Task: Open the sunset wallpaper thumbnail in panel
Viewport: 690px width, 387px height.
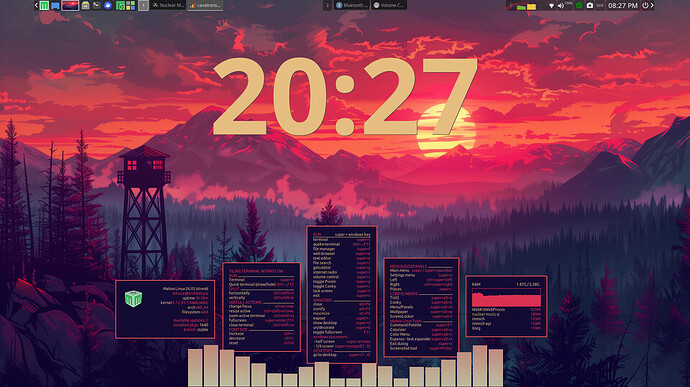Action: click(70, 5)
